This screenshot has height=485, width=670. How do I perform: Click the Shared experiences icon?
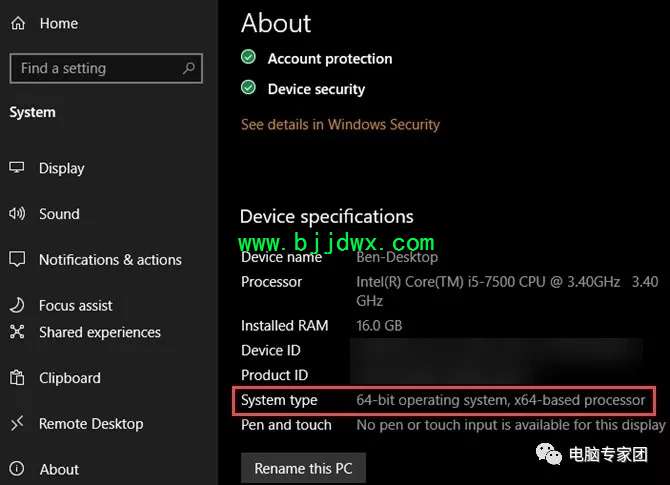coord(17,332)
